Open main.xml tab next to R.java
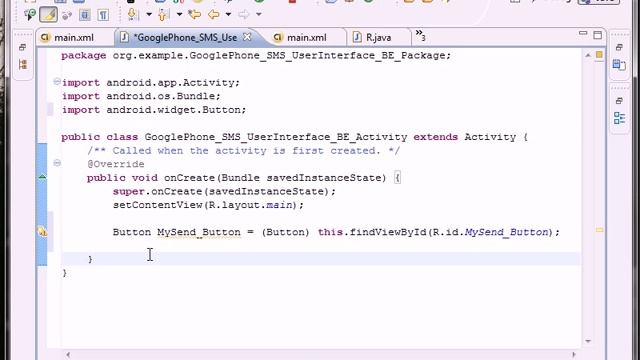 [x=307, y=38]
